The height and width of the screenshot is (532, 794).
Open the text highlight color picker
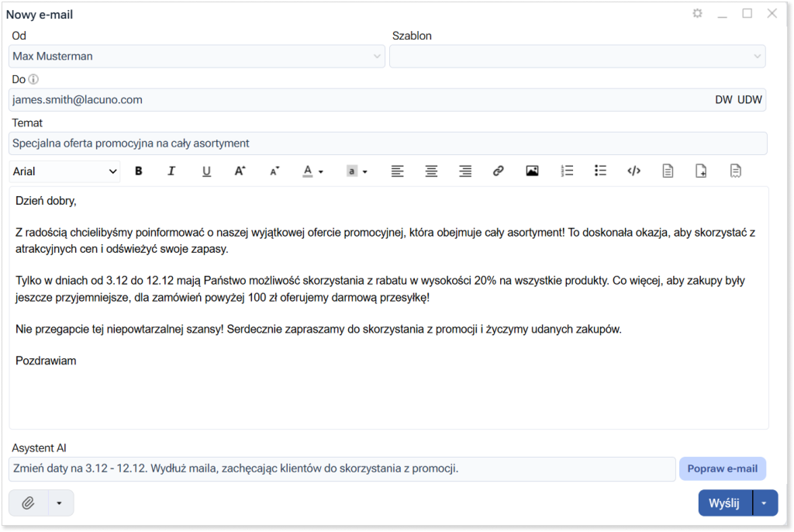point(356,171)
